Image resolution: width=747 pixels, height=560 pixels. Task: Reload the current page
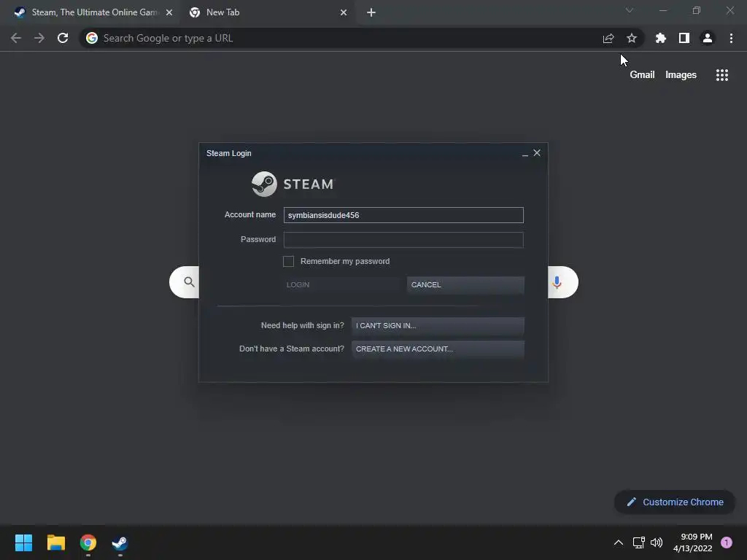click(x=63, y=38)
